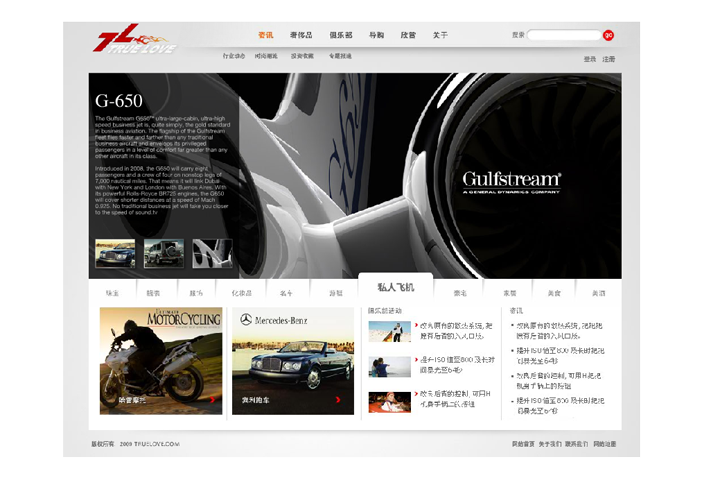Click inside the search input field
This screenshot has height=480, width=720.
tap(562, 35)
